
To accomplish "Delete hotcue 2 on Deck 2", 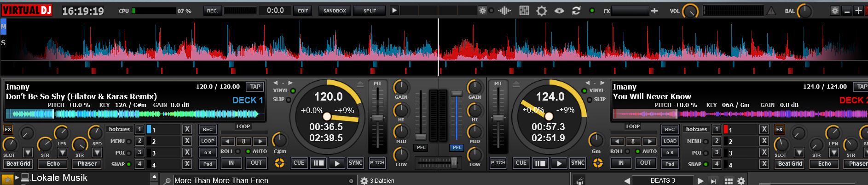I will coord(764,141).
